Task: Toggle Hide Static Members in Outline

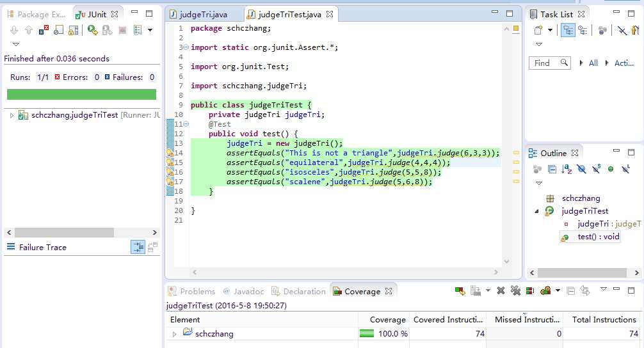Action: tap(596, 169)
